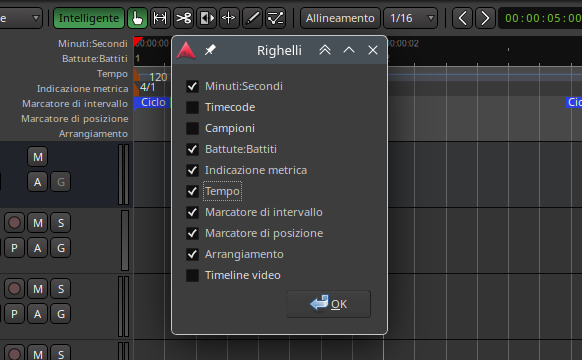Open automation A on the top bus track
The image size is (582, 360).
click(37, 182)
